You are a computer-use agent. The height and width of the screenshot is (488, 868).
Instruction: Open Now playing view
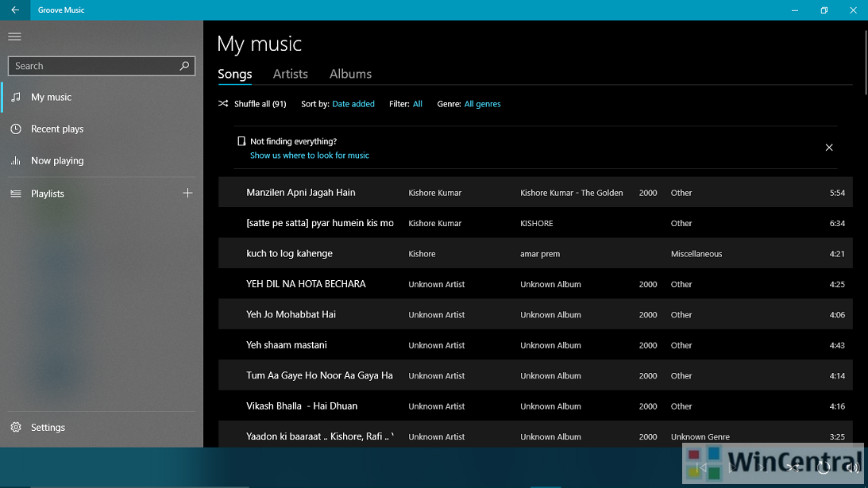pos(102,160)
